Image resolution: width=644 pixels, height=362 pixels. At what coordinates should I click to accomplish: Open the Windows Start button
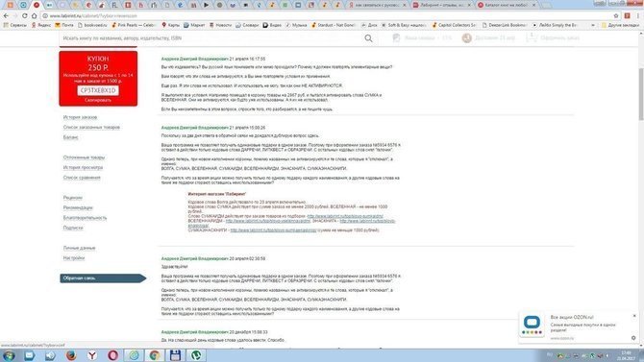[x=9, y=355]
